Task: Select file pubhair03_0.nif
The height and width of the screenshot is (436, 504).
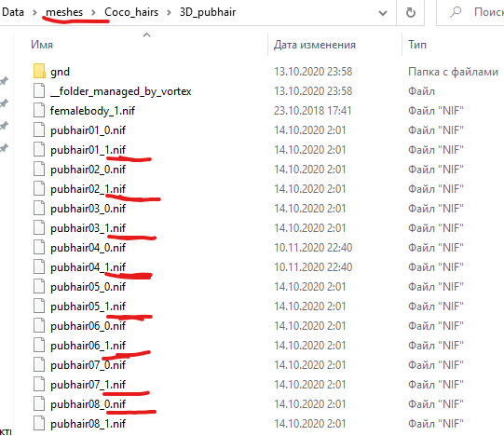Action: click(x=88, y=209)
